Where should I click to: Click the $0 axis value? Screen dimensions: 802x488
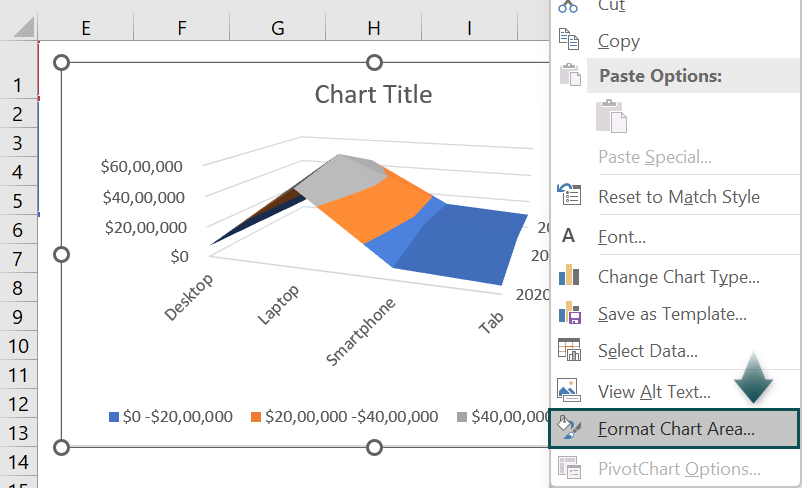[x=180, y=256]
